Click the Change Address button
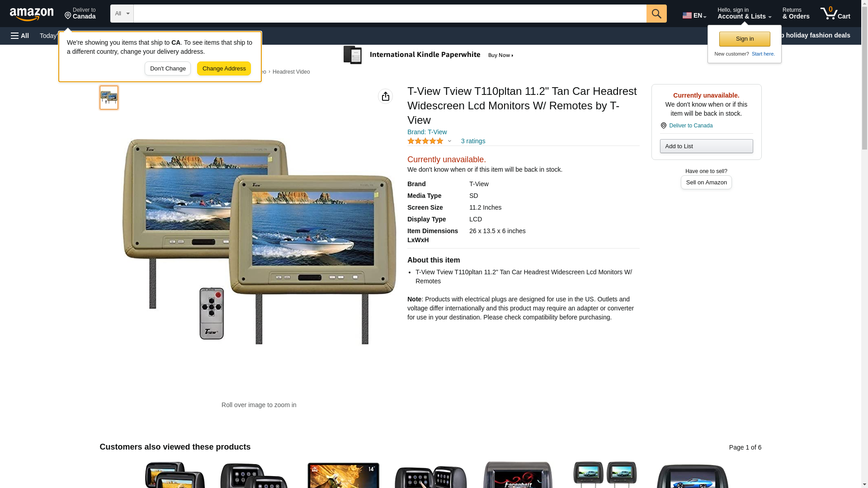This screenshot has width=868, height=488. coord(224,69)
